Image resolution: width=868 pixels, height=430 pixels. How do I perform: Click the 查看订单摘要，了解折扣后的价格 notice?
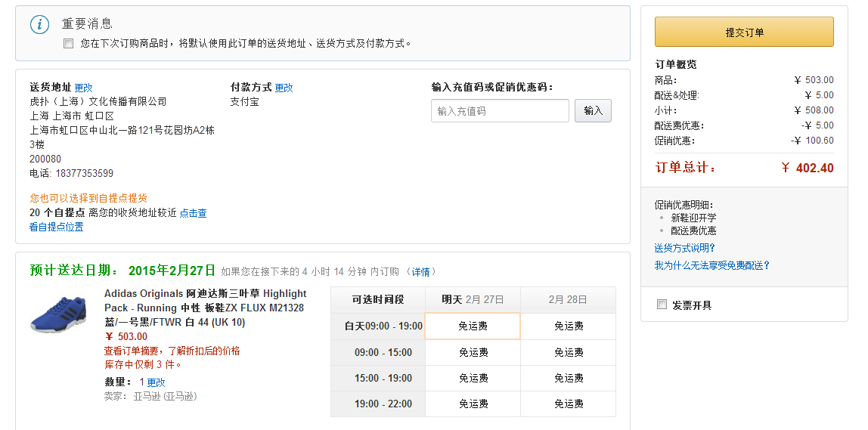[x=172, y=351]
